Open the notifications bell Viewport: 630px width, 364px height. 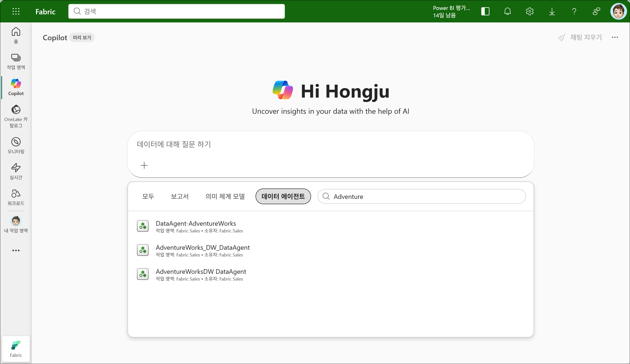507,11
